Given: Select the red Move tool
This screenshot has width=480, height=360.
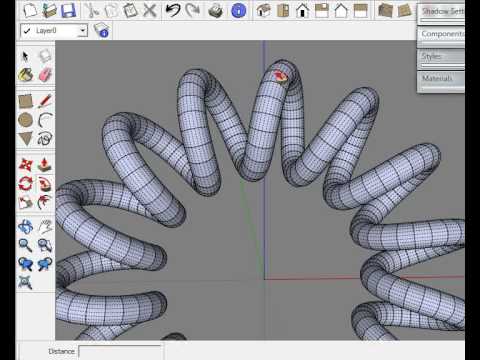Looking at the screenshot, I should (x=26, y=165).
